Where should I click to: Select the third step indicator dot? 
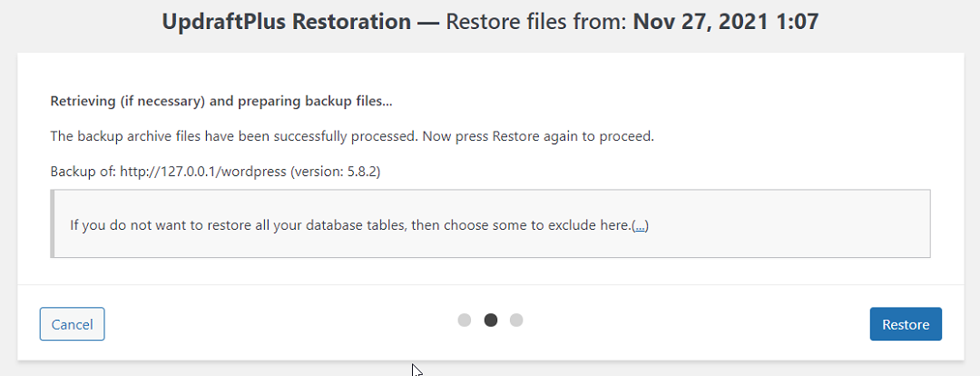516,320
